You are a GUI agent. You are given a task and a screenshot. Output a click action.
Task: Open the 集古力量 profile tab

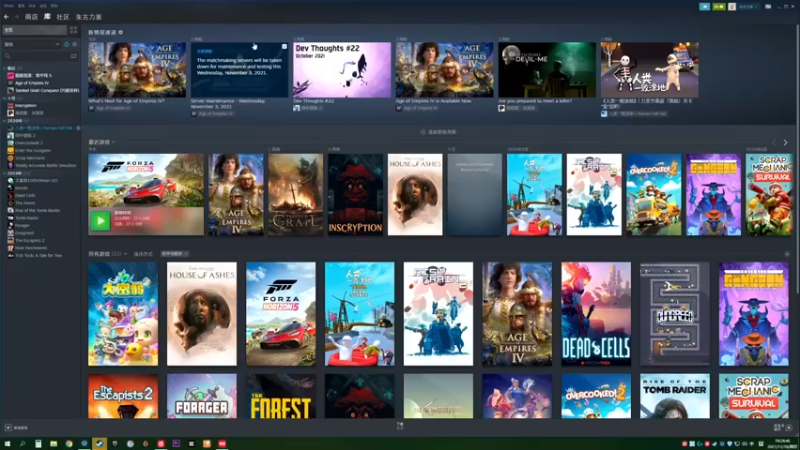(89, 17)
